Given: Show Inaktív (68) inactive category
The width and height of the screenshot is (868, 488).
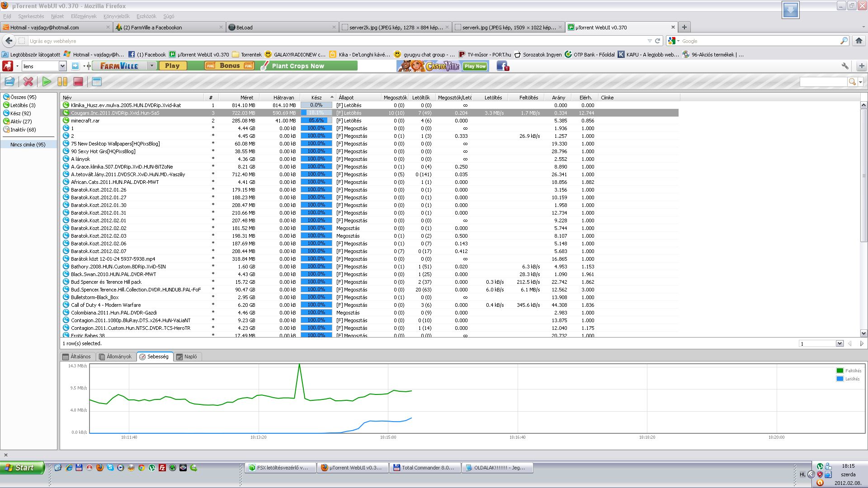Looking at the screenshot, I should (23, 130).
